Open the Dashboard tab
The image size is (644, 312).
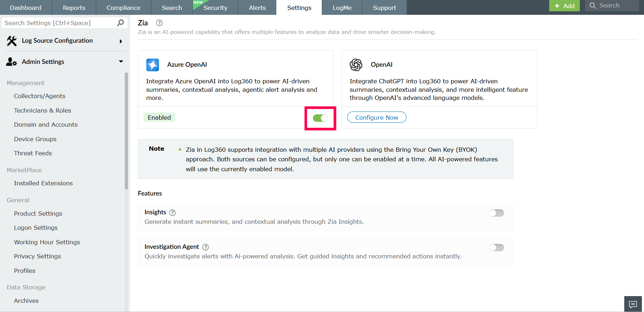(26, 7)
